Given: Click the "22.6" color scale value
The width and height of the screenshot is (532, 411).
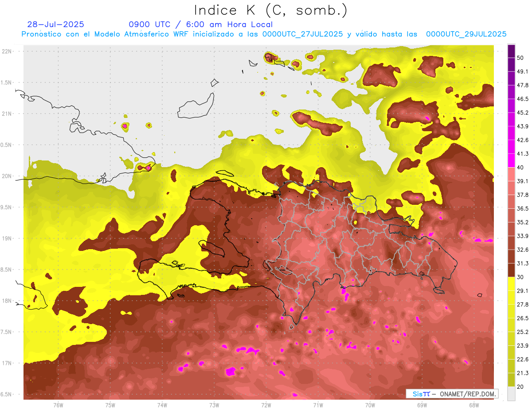Looking at the screenshot, I should 523,359.
